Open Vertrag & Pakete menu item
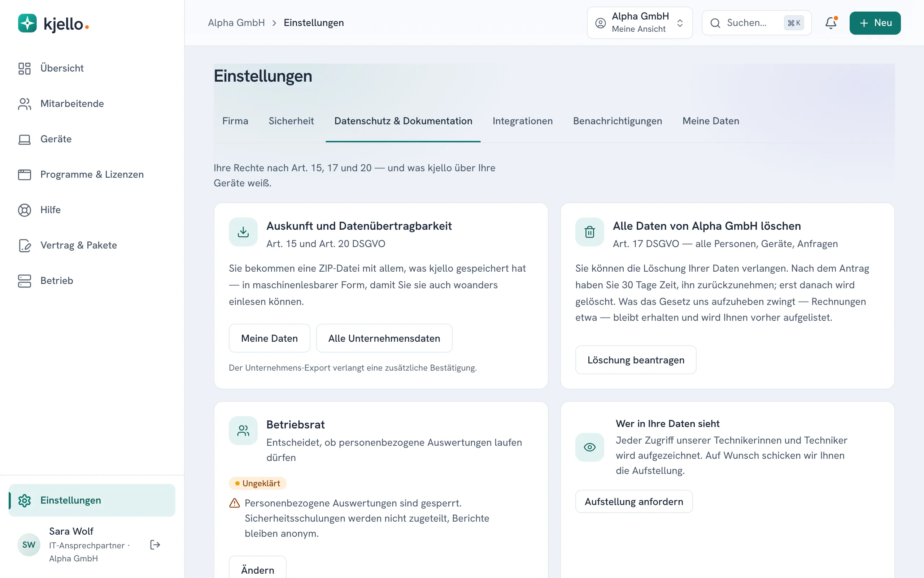 (x=92, y=245)
